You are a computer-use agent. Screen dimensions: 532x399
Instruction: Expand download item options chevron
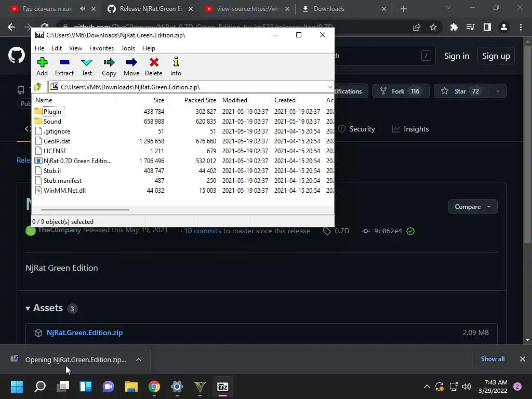(x=138, y=360)
